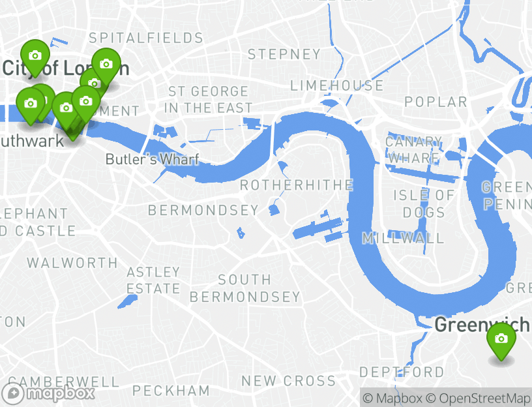Open the © Mapbox attribution link

[392, 398]
